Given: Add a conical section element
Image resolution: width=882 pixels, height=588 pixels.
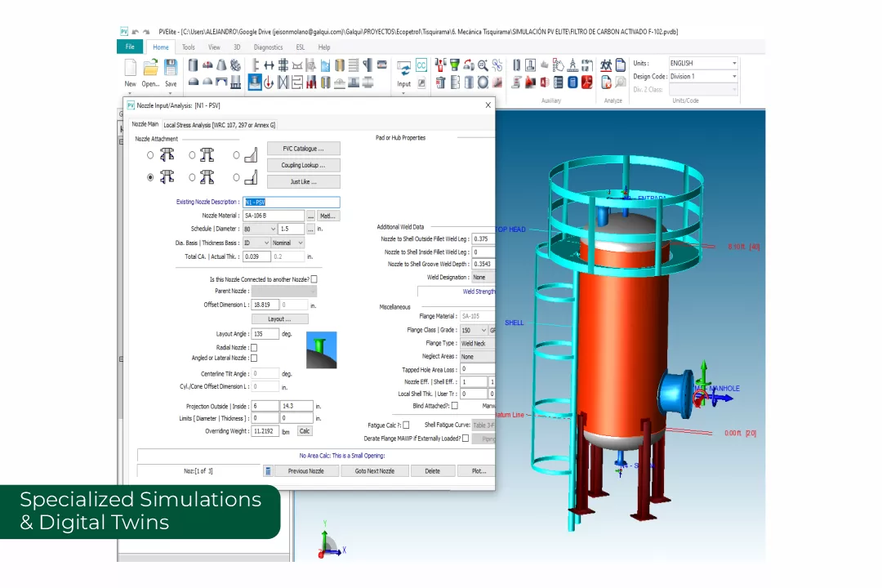Looking at the screenshot, I should (x=221, y=65).
